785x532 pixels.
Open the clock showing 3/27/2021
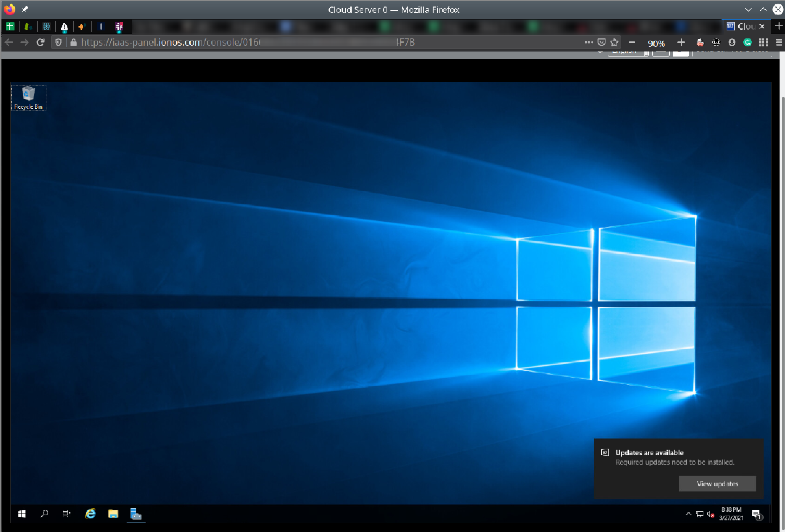pos(731,514)
